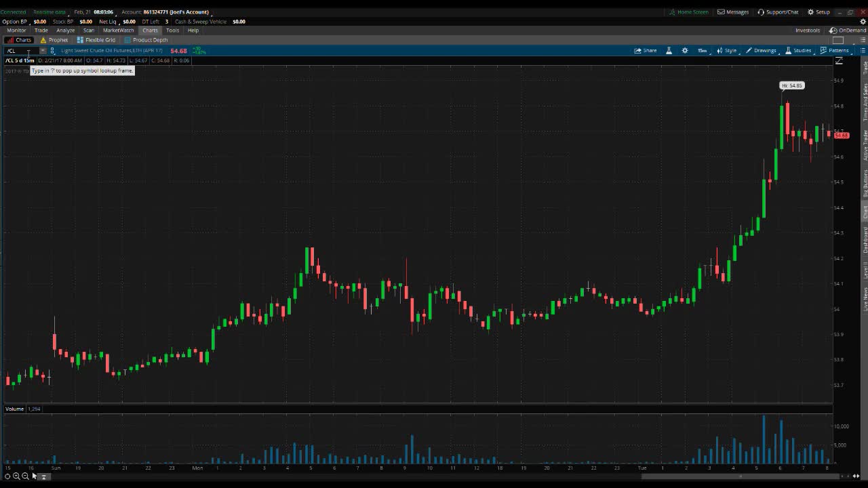Image resolution: width=868 pixels, height=488 pixels.
Task: Open chart settings gear in chart toolbar
Action: (x=685, y=51)
